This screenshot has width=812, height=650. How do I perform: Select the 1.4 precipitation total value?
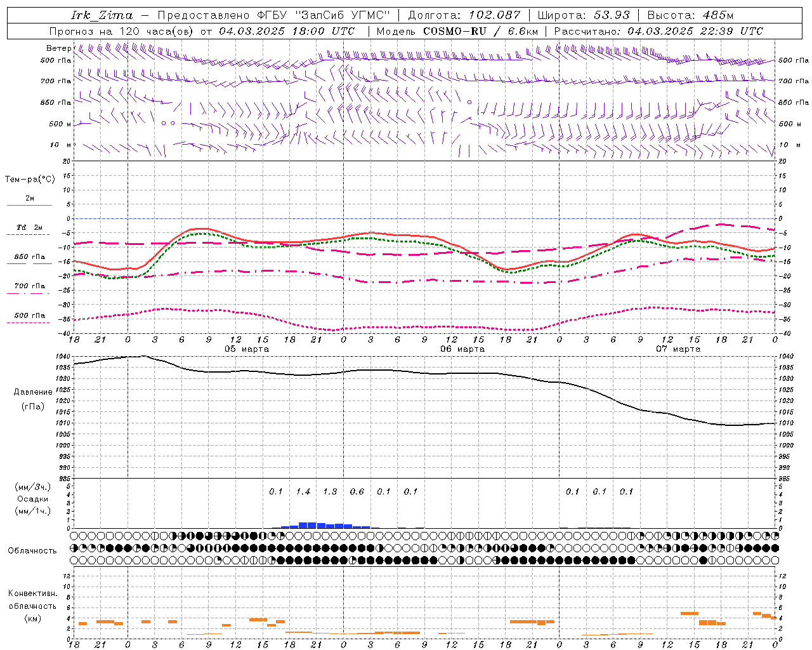(x=303, y=491)
